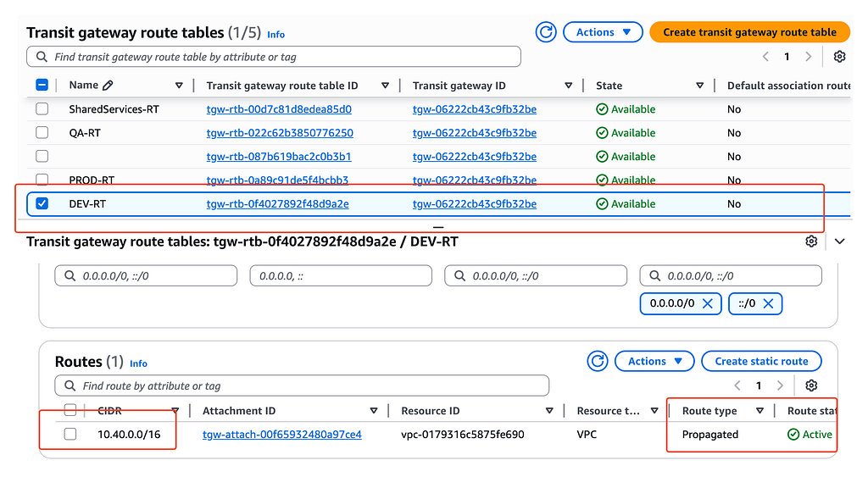Screen dimensions: 868x477
Task: Sort by Transit gateway ID column
Action: pyautogui.click(x=569, y=86)
